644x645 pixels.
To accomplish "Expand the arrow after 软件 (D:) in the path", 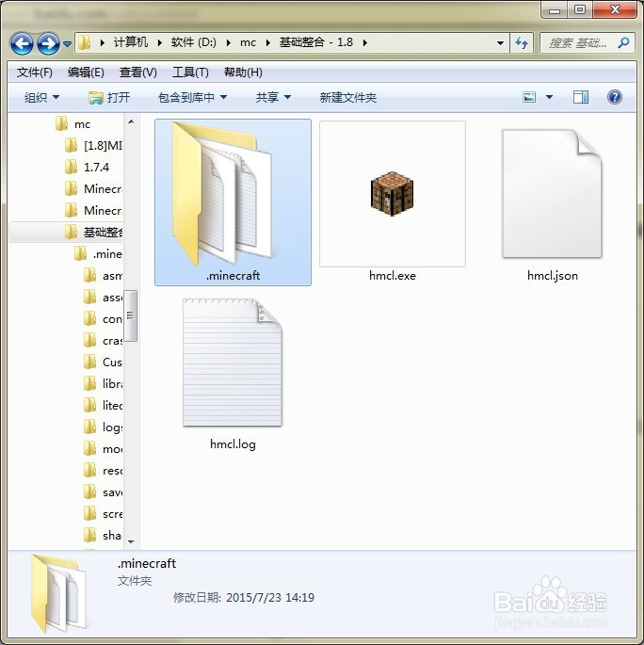I will (x=228, y=42).
